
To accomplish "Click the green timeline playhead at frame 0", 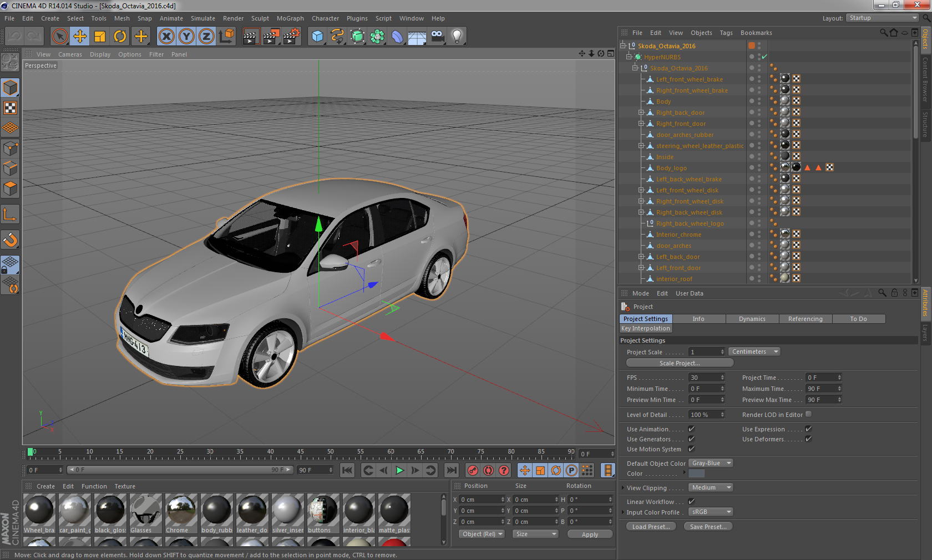I will [x=31, y=452].
